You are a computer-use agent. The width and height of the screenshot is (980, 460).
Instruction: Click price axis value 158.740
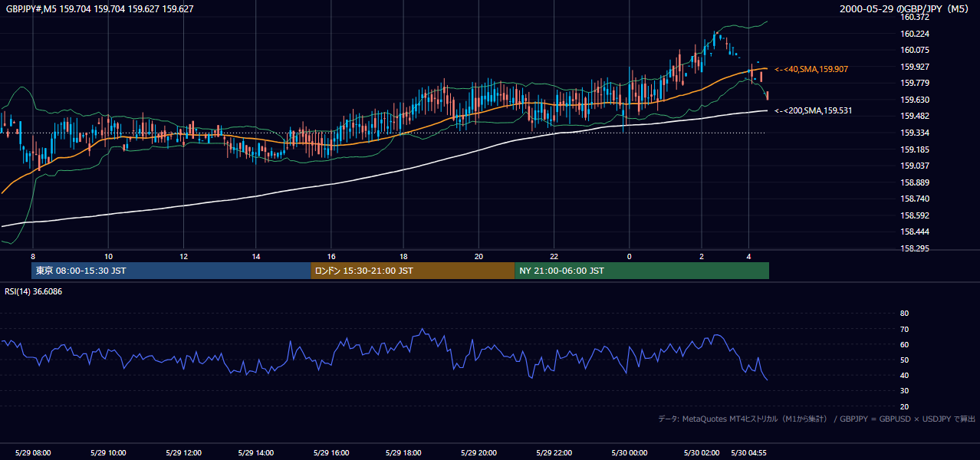coord(916,199)
